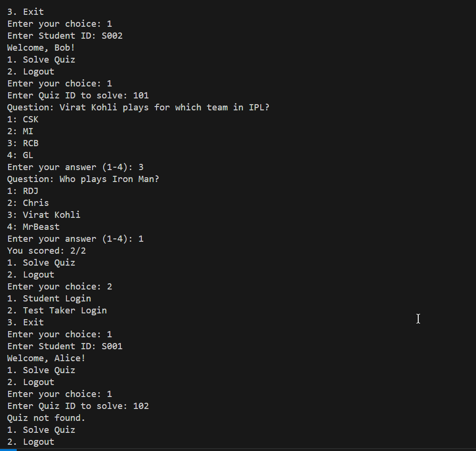Click the Virat Kohli IPL question text
The height and width of the screenshot is (451, 476).
[x=138, y=107]
